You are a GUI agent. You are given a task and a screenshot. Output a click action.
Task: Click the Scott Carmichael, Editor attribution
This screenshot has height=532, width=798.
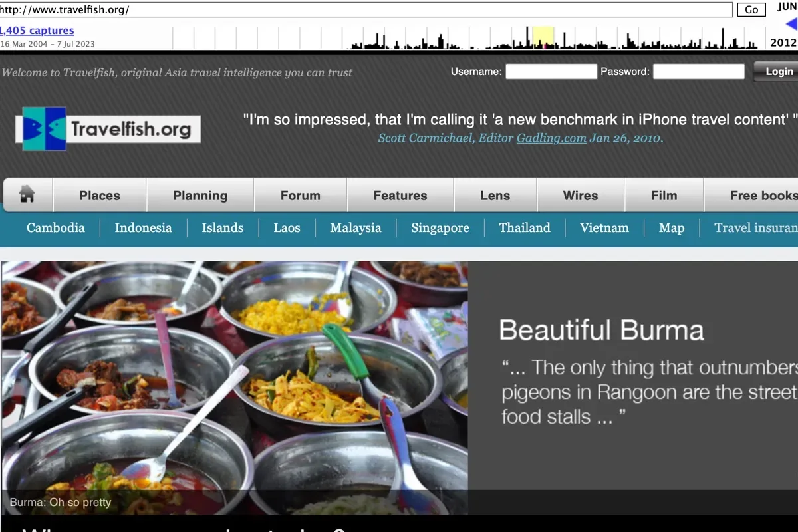(x=446, y=138)
